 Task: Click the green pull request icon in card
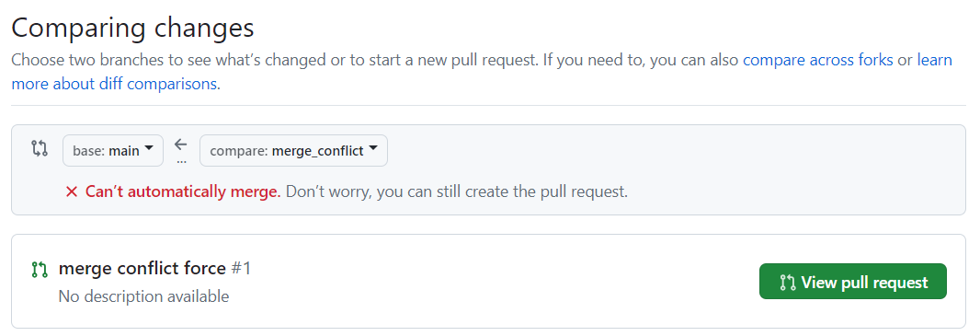coord(40,271)
